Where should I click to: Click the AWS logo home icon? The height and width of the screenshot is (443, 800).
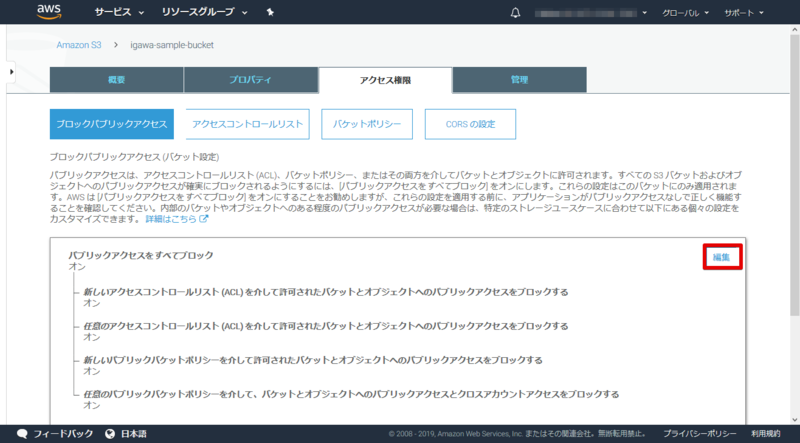coord(48,12)
